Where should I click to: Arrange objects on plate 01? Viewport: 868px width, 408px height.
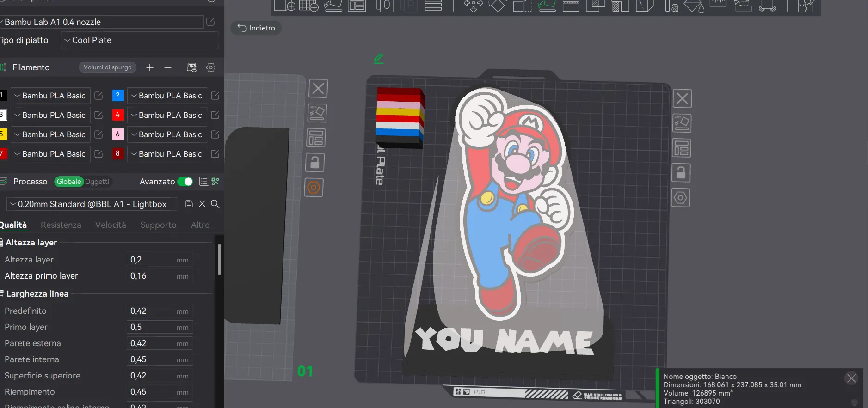(x=316, y=138)
